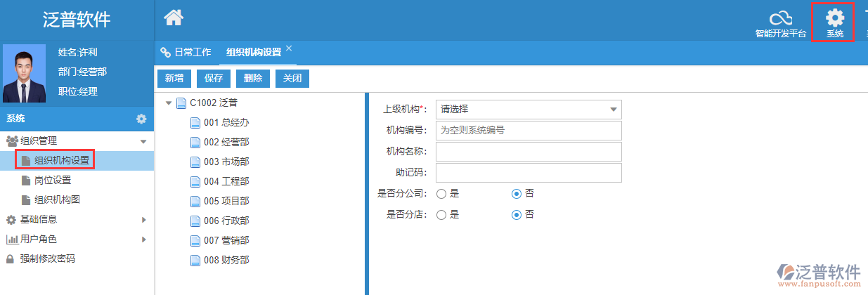The height and width of the screenshot is (295, 868).
Task: Click the icon beside 005 项目部
Action: pos(195,202)
